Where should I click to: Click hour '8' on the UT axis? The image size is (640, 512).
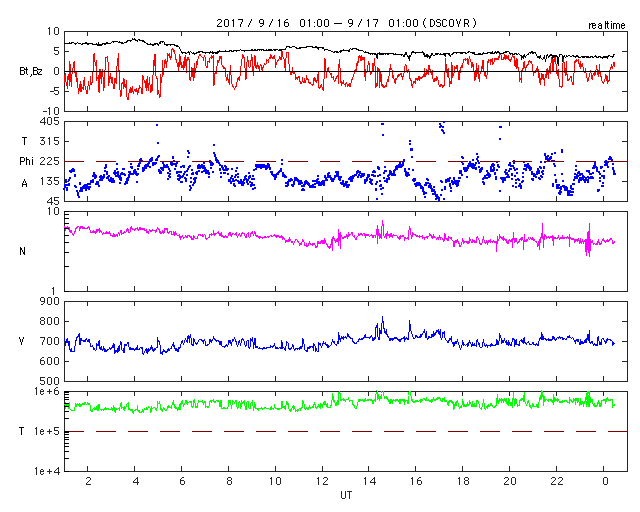point(229,481)
